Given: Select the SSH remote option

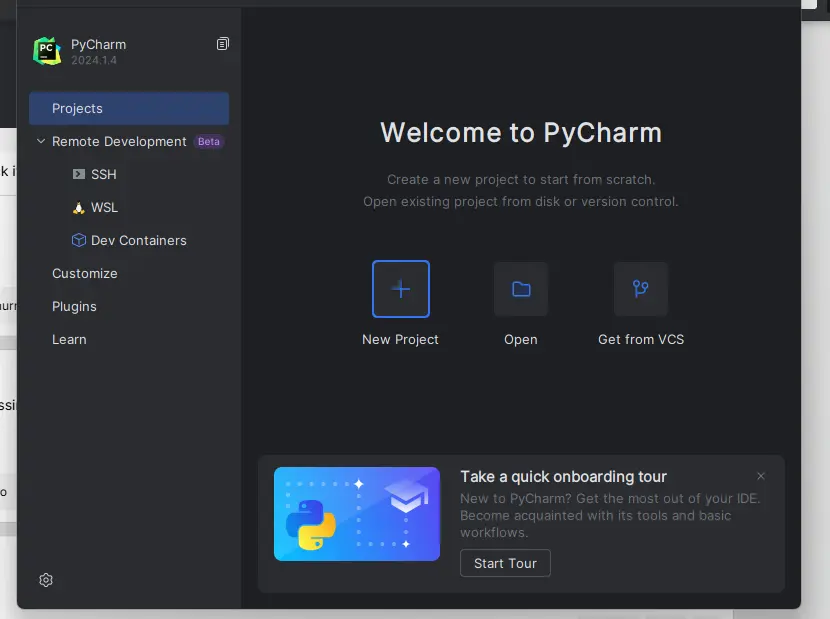Looking at the screenshot, I should point(104,174).
